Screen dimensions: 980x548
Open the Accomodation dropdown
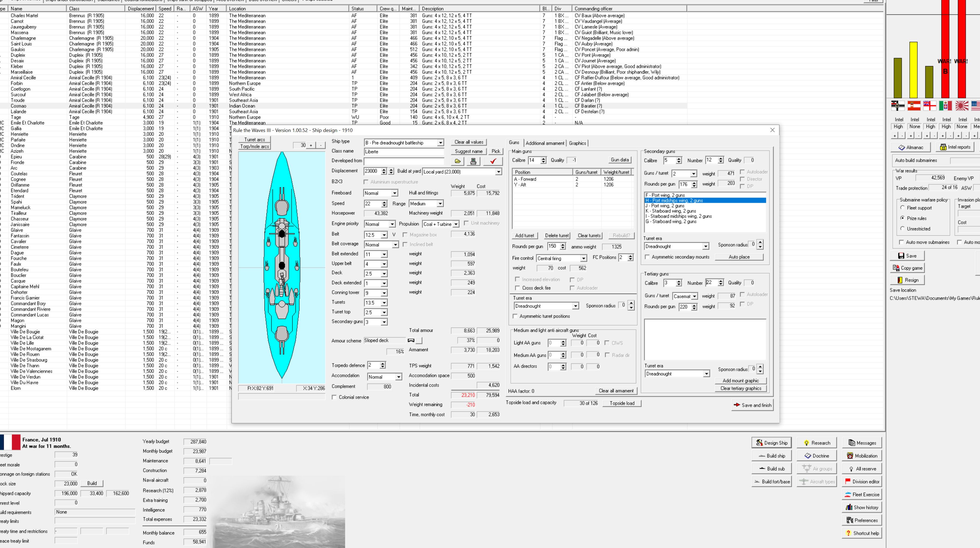coord(398,377)
